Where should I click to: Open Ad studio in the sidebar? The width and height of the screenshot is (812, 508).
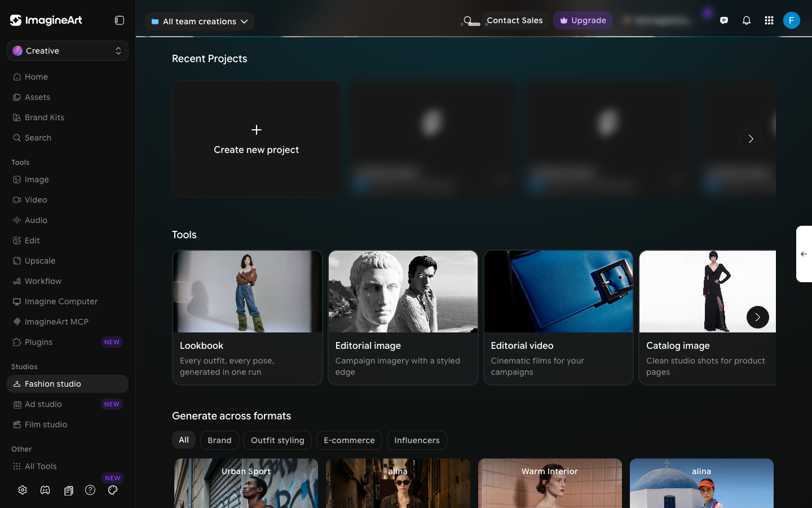pos(68,404)
